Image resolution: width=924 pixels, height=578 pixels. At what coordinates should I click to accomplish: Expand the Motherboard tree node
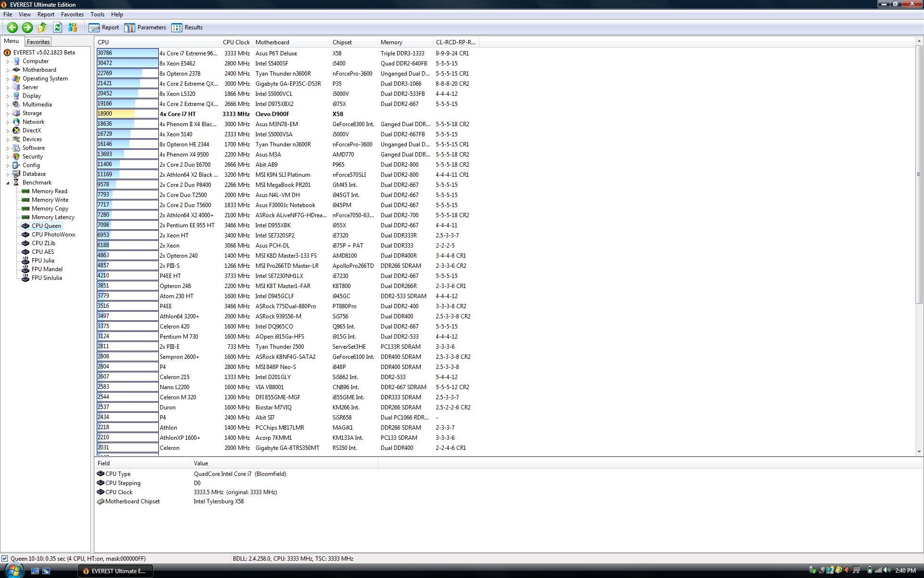coord(8,70)
